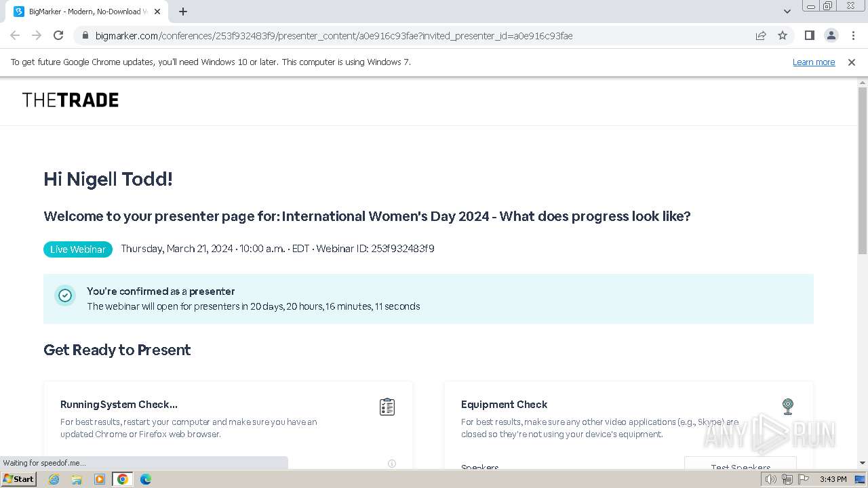Viewport: 868px width, 488px height.
Task: Open Chrome profile menu
Action: [x=831, y=35]
